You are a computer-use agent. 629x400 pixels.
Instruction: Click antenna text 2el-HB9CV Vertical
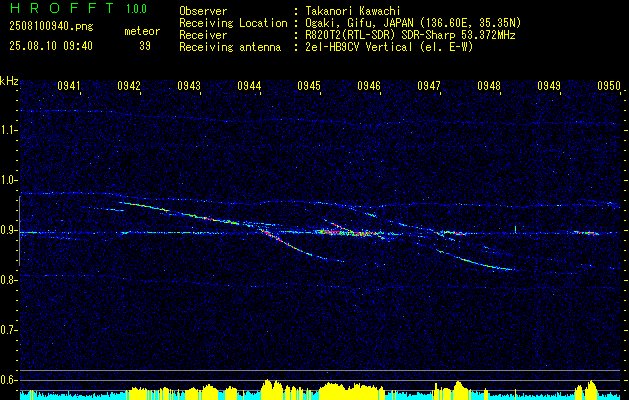tap(389, 47)
